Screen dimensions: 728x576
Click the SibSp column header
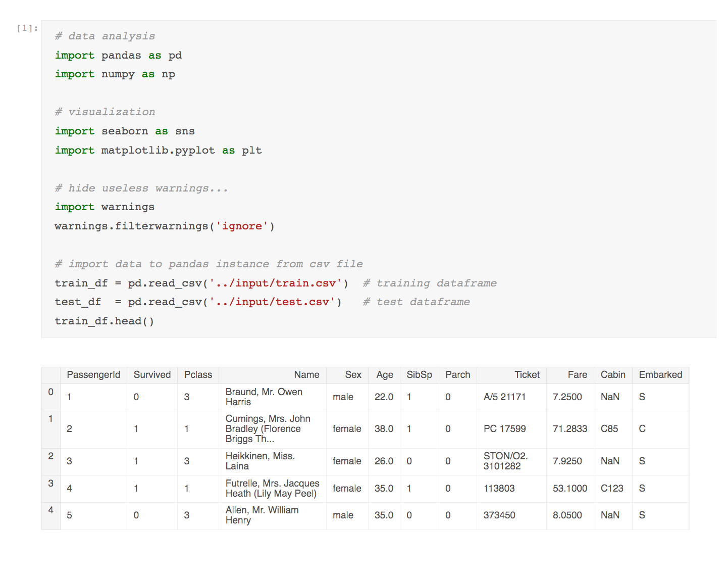[x=419, y=375]
